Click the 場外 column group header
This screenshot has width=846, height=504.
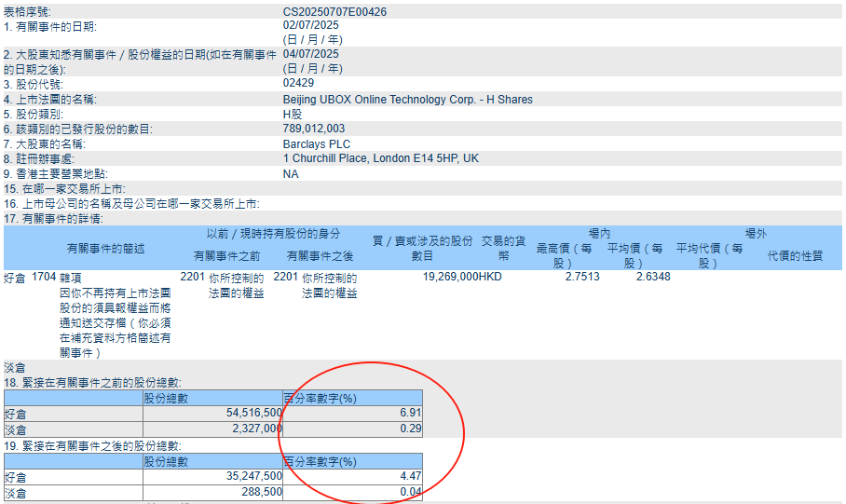pyautogui.click(x=756, y=234)
